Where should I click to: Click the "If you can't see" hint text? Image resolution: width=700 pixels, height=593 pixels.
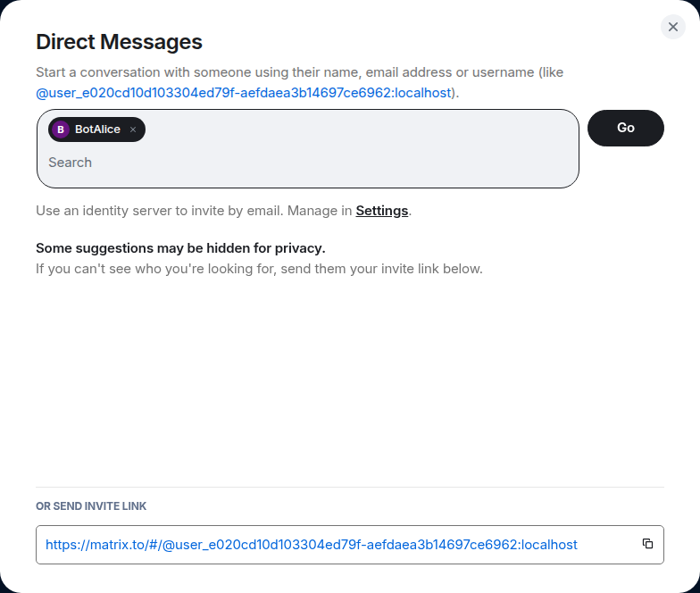pos(259,268)
